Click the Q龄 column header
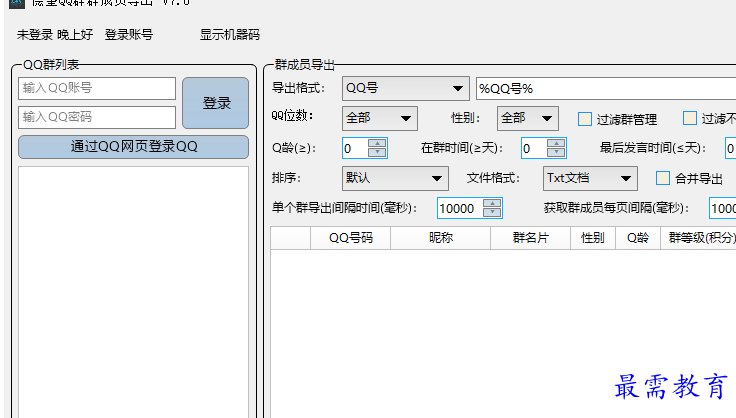Image resolution: width=736 pixels, height=418 pixels. click(x=638, y=238)
